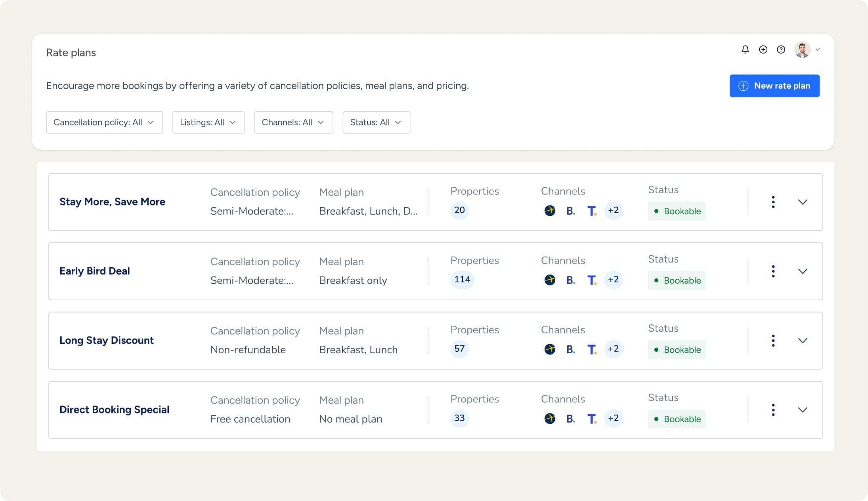
Task: Click the plus circle icon in header
Action: 763,50
